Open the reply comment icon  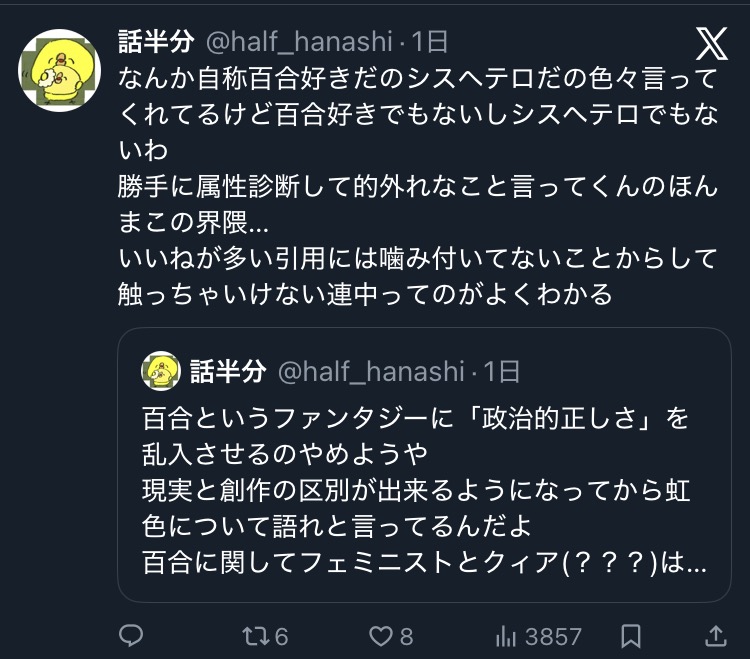click(x=131, y=635)
